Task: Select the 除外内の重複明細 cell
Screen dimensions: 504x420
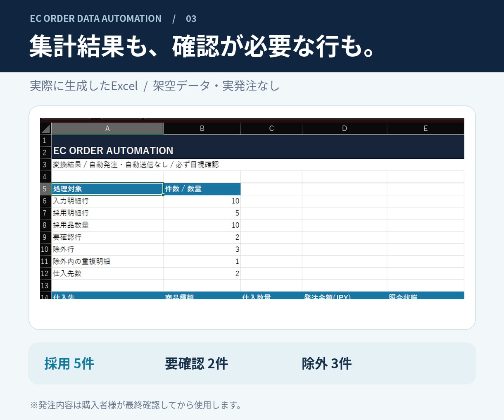Action: pyautogui.click(x=107, y=261)
